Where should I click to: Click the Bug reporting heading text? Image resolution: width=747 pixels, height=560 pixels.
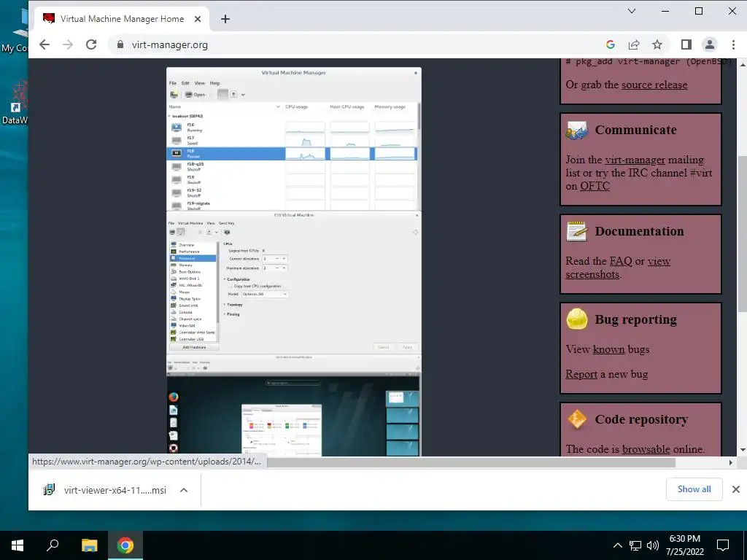point(635,319)
